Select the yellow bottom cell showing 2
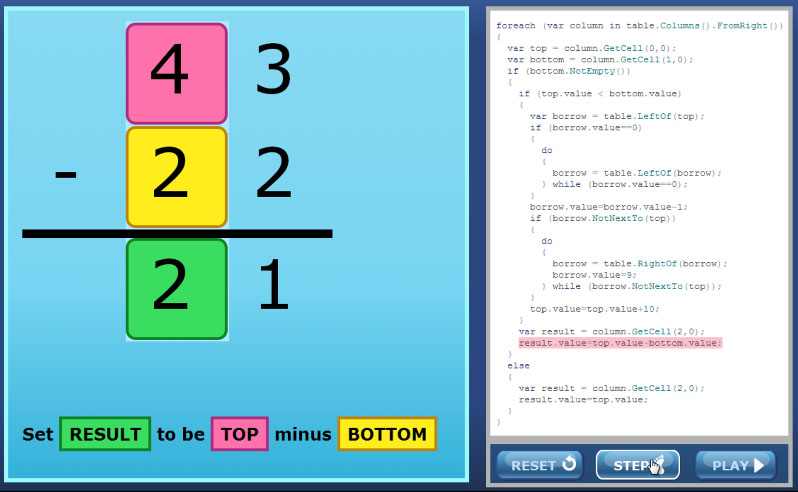Viewport: 798px width, 492px height. 176,176
